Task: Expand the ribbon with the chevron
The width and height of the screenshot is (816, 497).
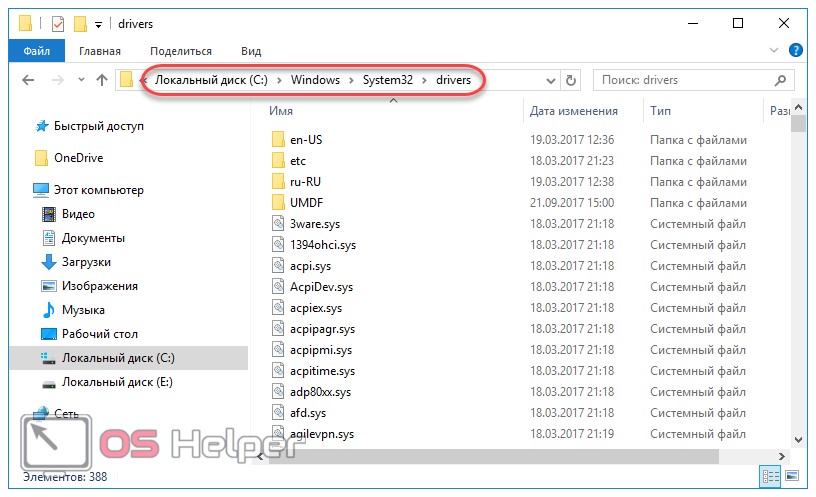Action: pos(773,50)
